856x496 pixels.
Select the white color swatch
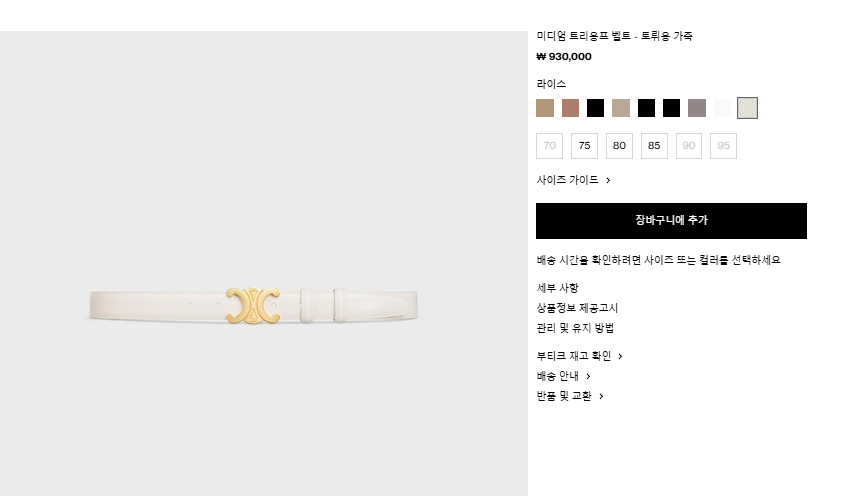click(x=722, y=108)
